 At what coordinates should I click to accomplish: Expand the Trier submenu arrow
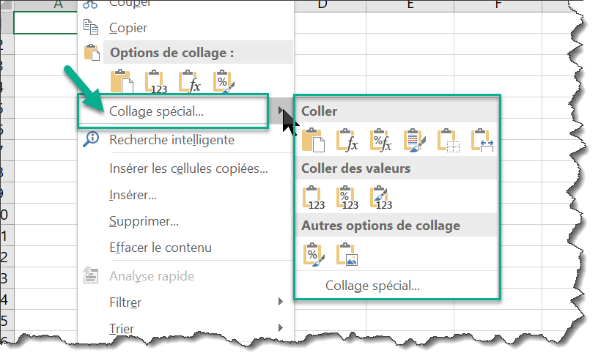(281, 328)
